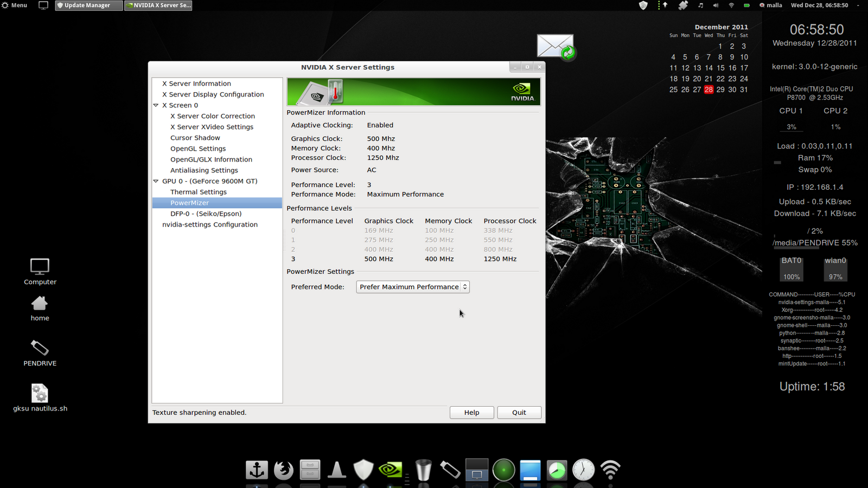Screen dimensions: 868x488
Task: Select X Screen 0 entry
Action: [180, 105]
